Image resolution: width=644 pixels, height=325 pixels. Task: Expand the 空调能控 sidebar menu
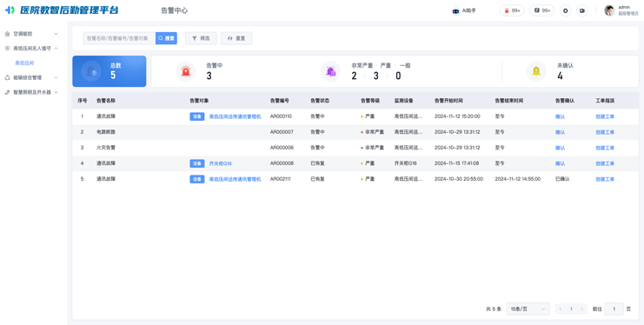[31, 34]
